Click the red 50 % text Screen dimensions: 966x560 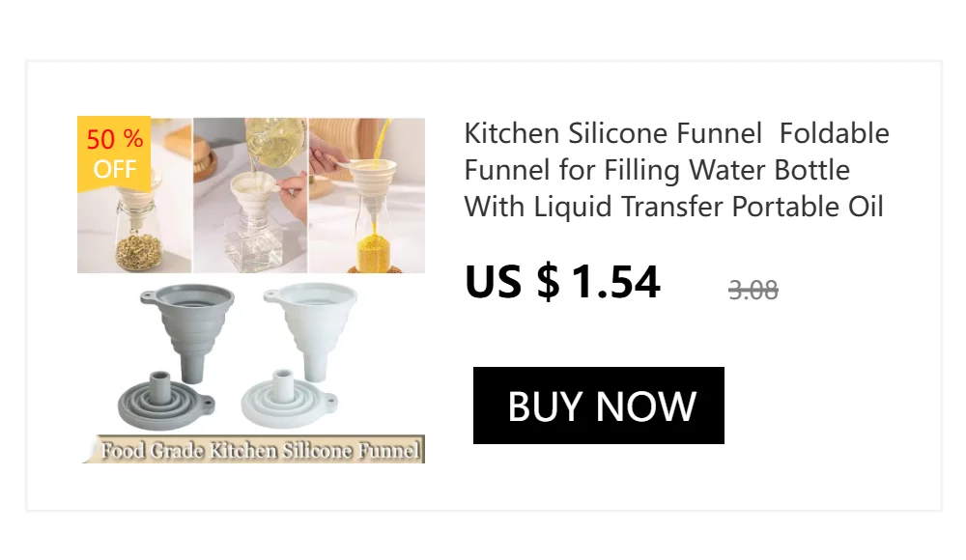coord(115,139)
